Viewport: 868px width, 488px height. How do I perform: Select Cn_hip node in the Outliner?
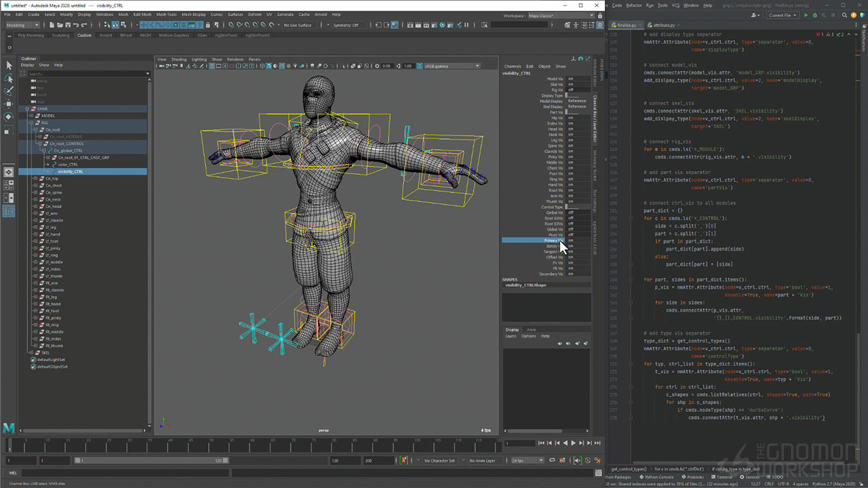(x=52, y=178)
